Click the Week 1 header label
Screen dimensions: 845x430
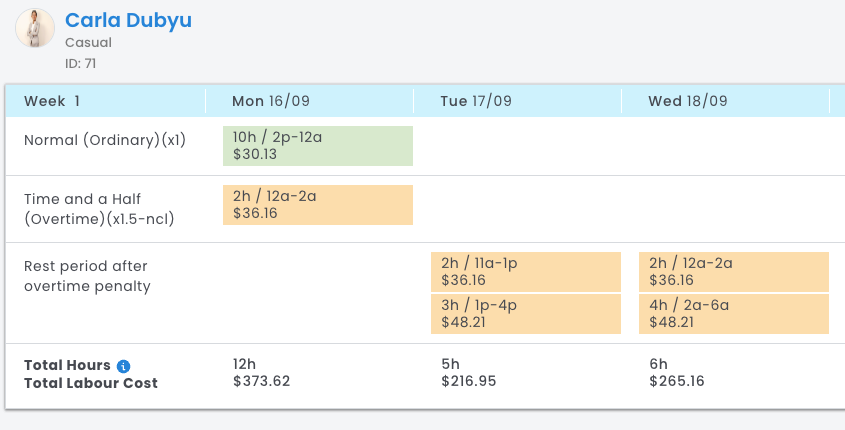(52, 101)
